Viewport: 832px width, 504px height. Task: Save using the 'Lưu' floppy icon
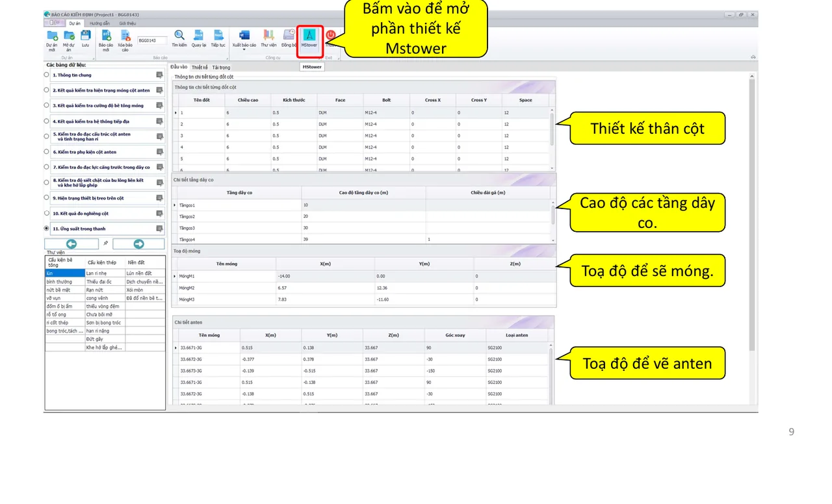click(85, 35)
